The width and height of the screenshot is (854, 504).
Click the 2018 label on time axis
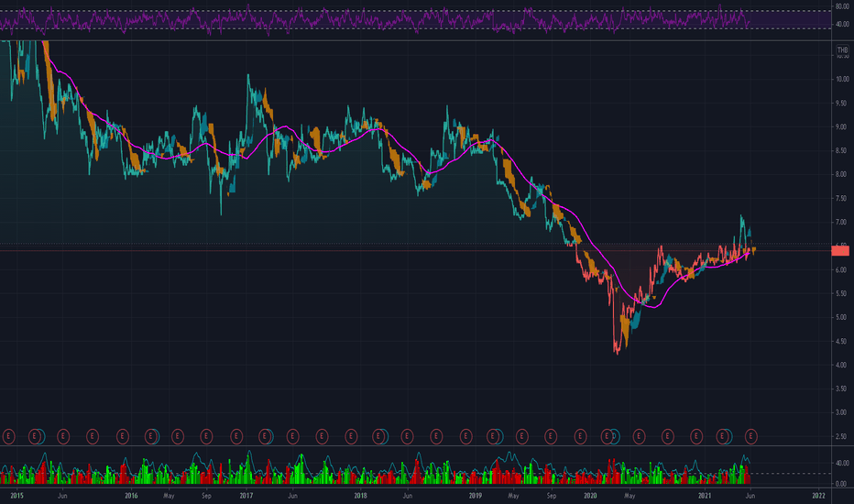(360, 496)
